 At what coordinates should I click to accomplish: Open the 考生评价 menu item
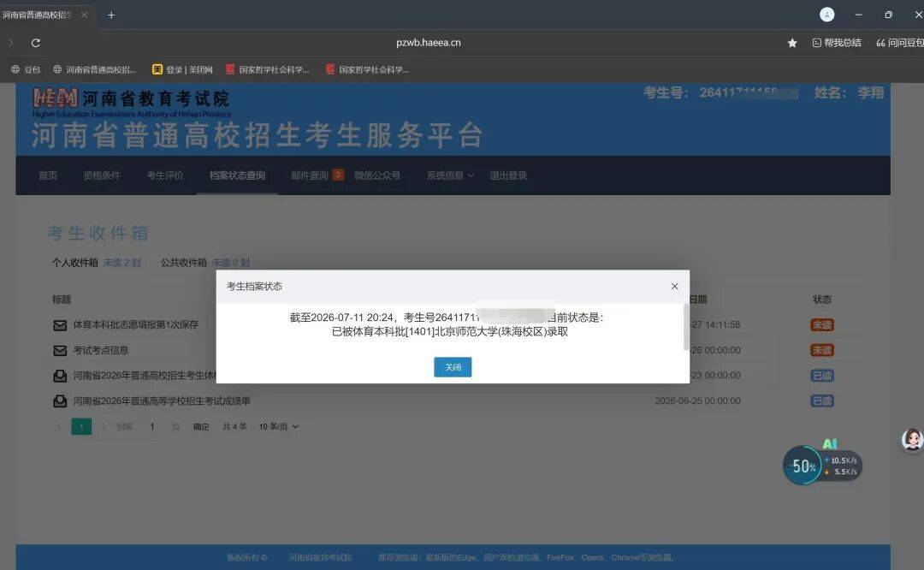(x=165, y=175)
